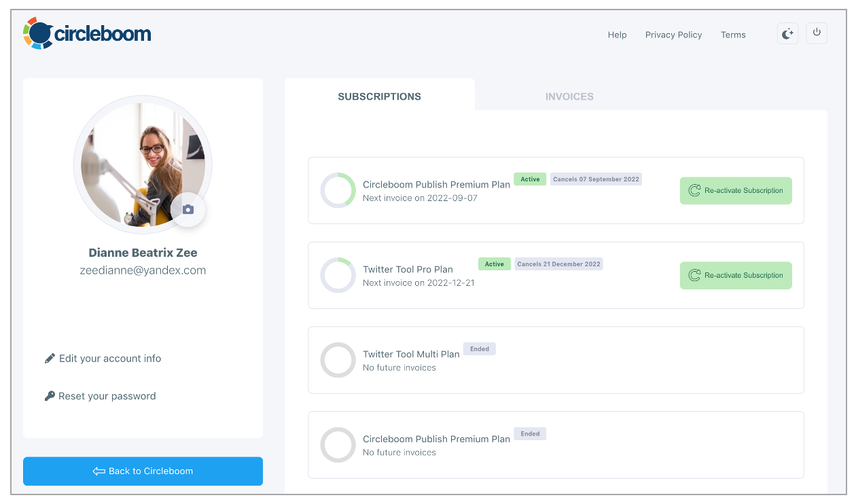This screenshot has width=856, height=504.
Task: Click the active Circleboom Publish Premium Plan title
Action: (x=436, y=184)
